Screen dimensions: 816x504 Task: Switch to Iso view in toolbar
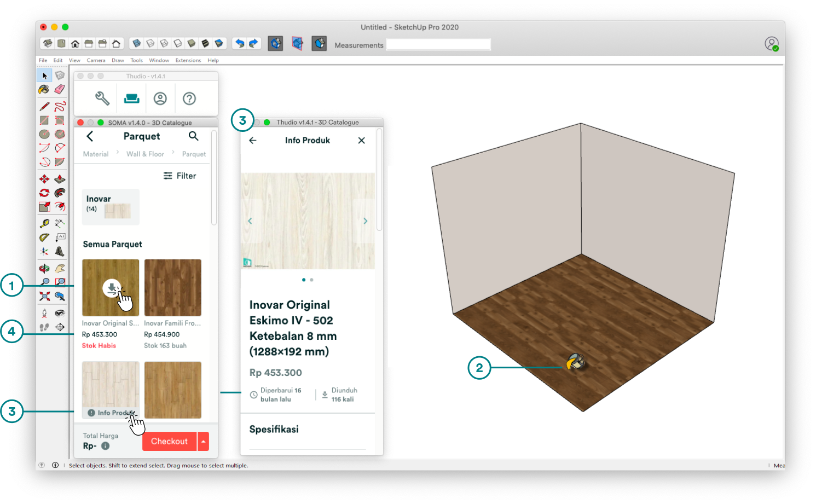[x=48, y=43]
